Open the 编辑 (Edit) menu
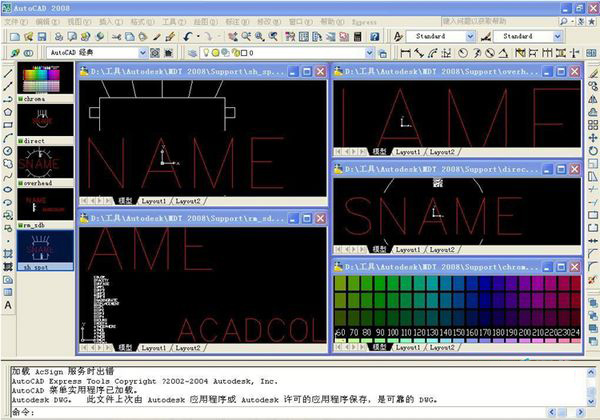Image resolution: width=600 pixels, height=420 pixels. click(47, 22)
